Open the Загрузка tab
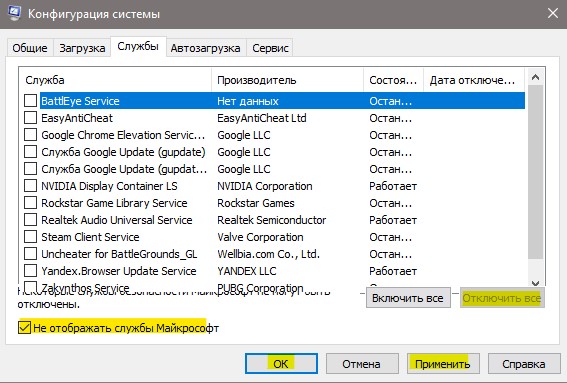Viewport: 567px width, 383px height. [x=82, y=48]
